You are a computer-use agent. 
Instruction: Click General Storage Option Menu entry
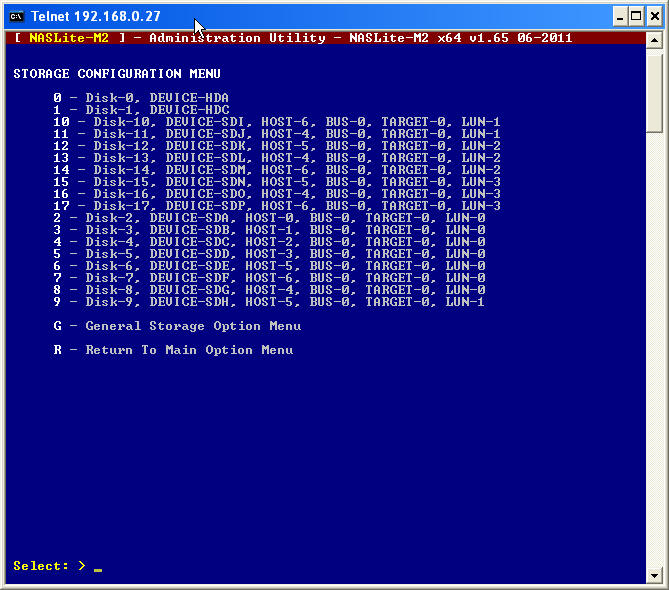(177, 326)
